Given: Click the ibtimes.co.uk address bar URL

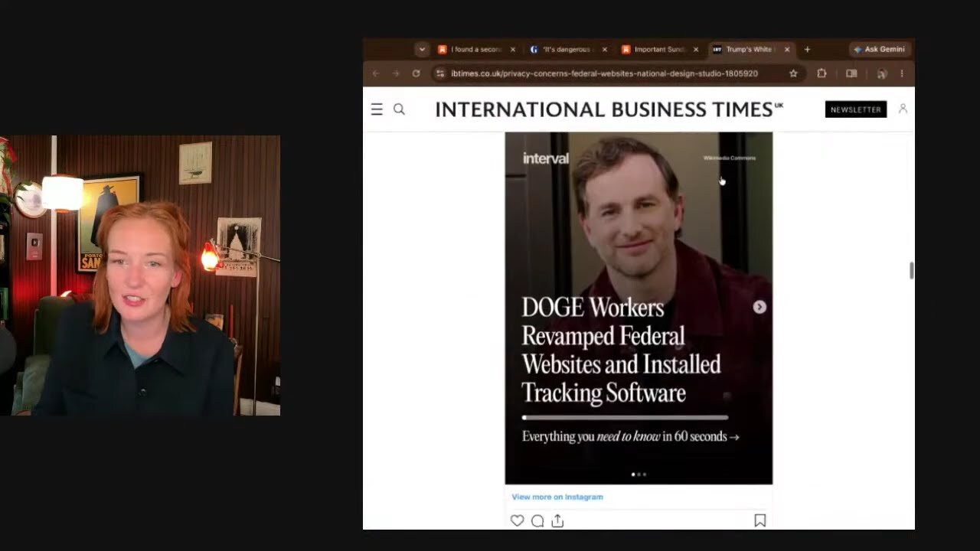Looking at the screenshot, I should click(604, 73).
